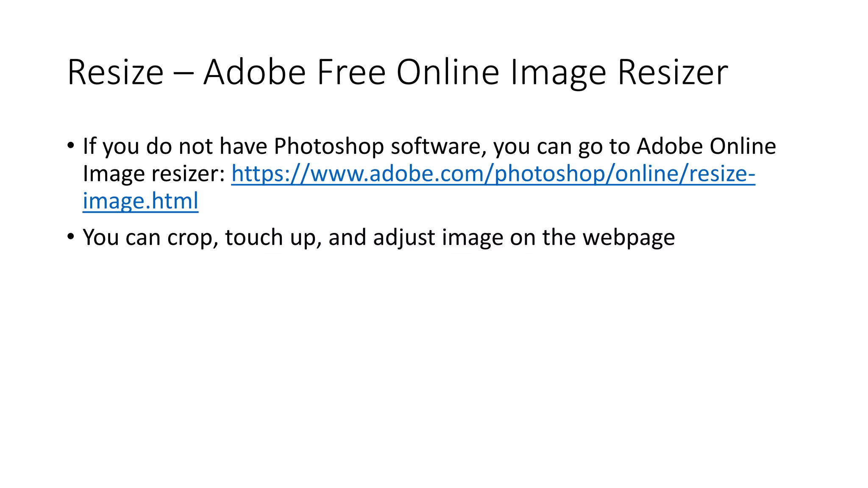Click the second bullet point marker

(70, 236)
